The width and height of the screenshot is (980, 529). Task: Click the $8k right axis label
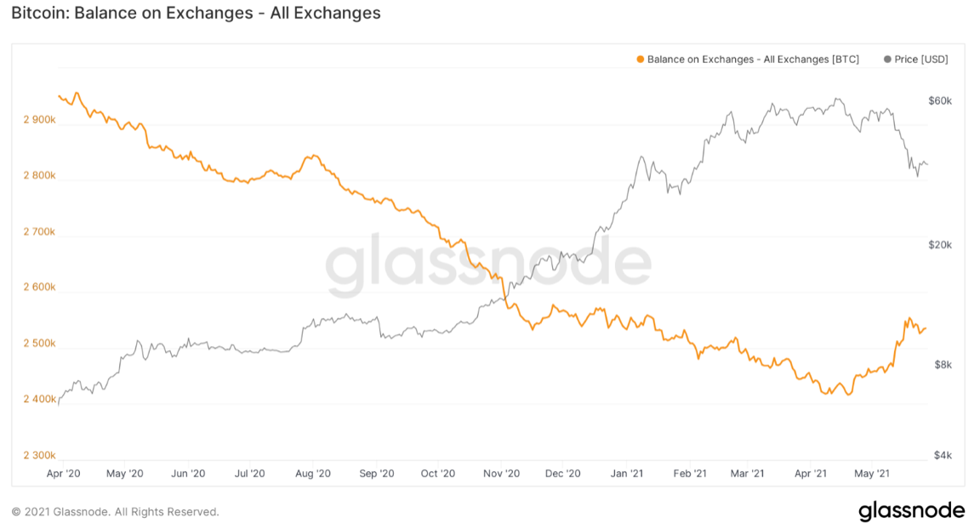(x=943, y=365)
